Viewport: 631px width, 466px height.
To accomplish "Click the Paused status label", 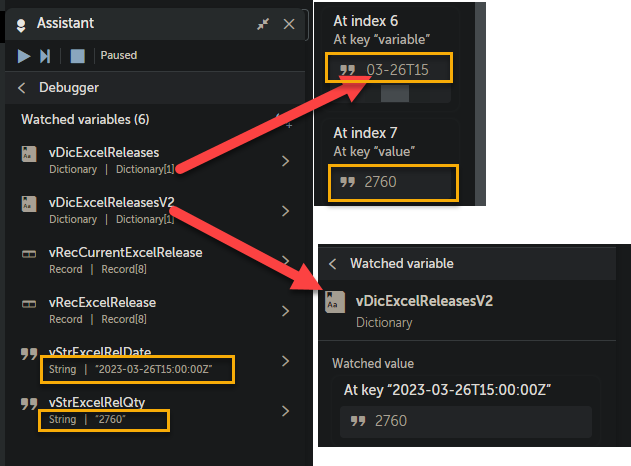I will coord(119,55).
